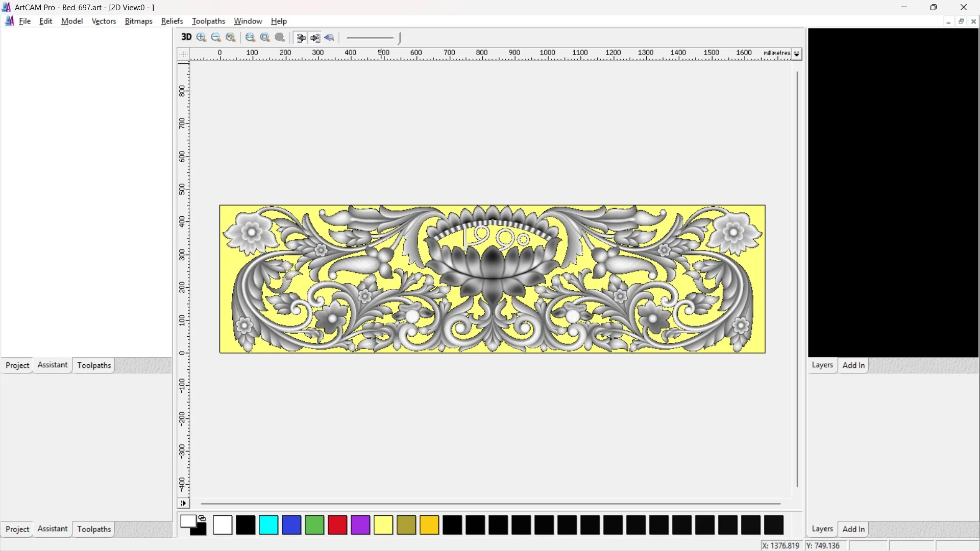980x551 pixels.
Task: Open the Reliefs menu
Action: pyautogui.click(x=171, y=21)
